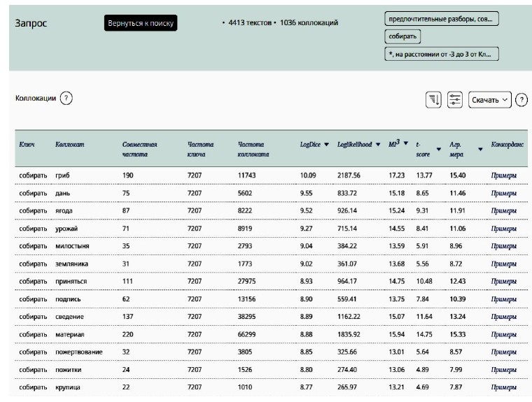This screenshot has height=402, width=532.
Task: Sort by MI3 column arrow
Action: (x=406, y=144)
